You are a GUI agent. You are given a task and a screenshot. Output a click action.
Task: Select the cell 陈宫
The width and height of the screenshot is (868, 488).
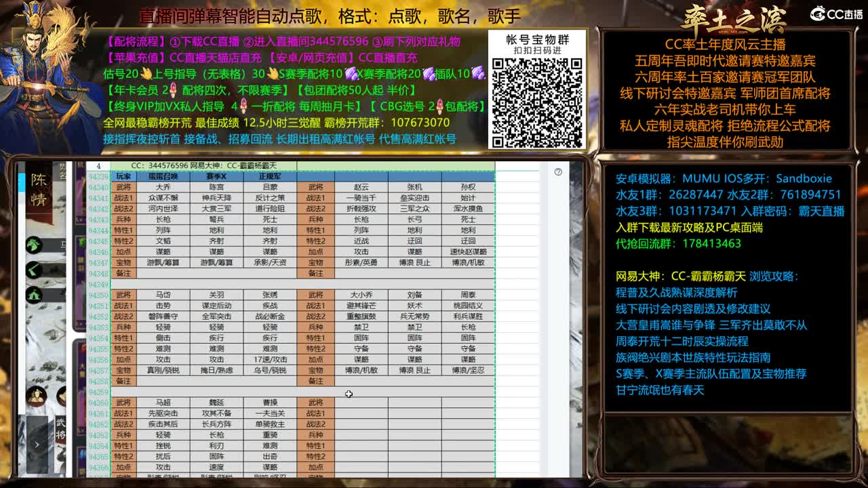coord(216,187)
